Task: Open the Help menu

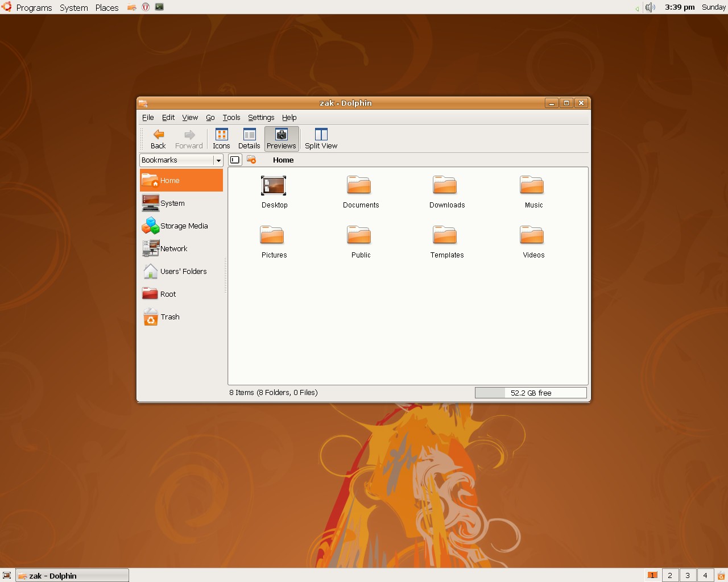Action: click(289, 118)
